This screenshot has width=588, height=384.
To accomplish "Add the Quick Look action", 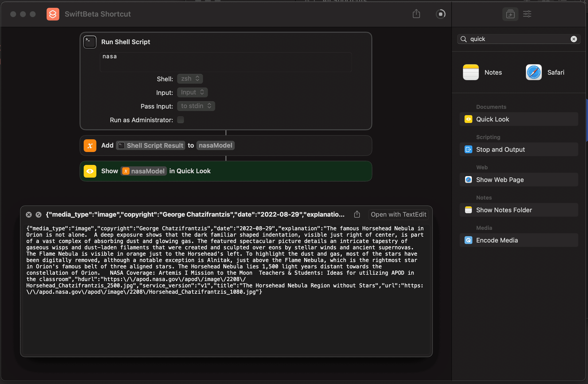I will [518, 119].
